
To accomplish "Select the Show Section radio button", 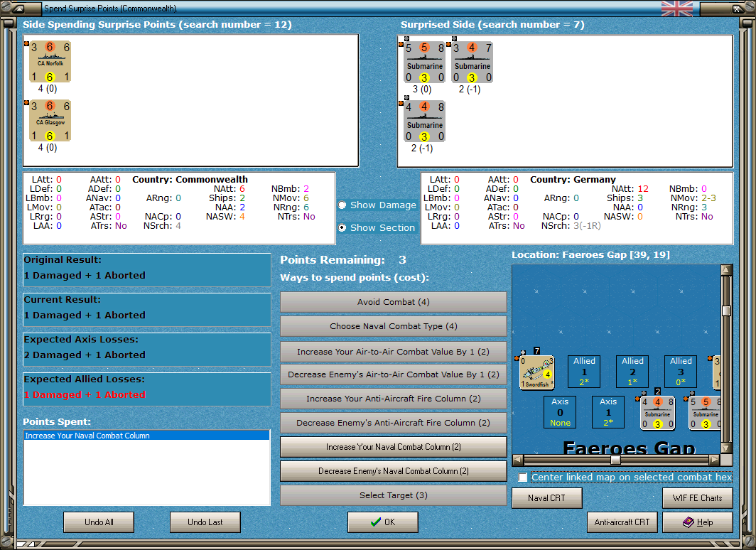I will tap(342, 227).
